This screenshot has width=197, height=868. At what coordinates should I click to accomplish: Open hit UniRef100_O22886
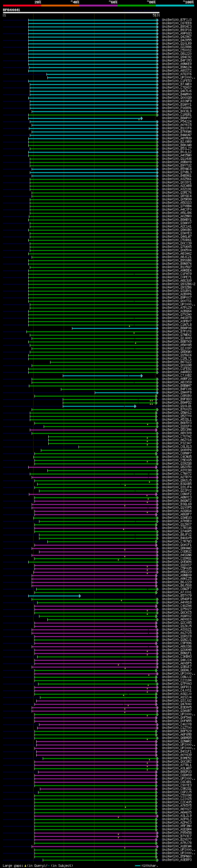[x=177, y=47]
